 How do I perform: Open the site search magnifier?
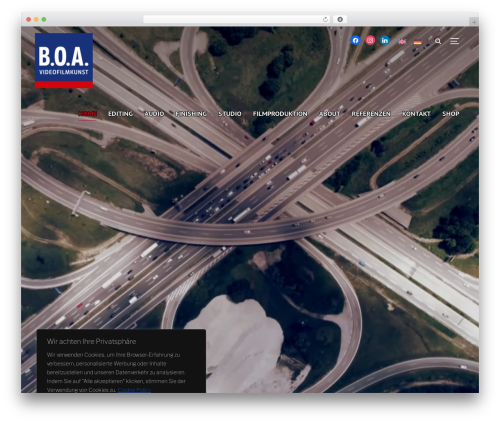(x=438, y=41)
